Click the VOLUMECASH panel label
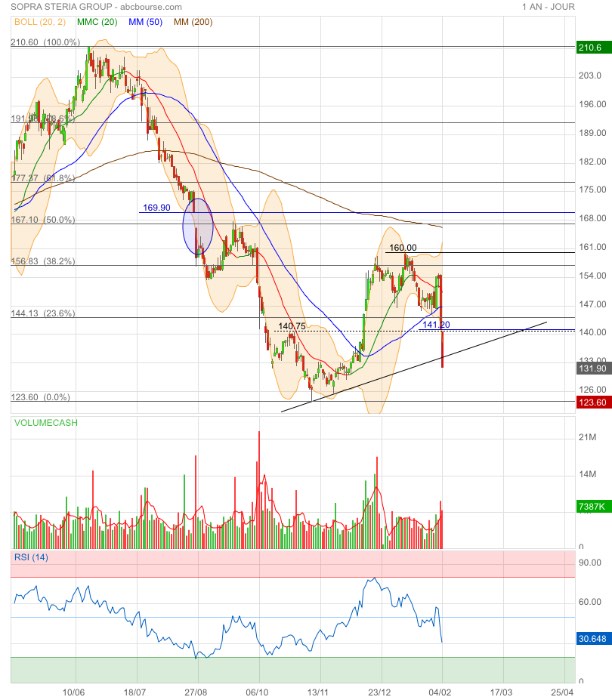The width and height of the screenshot is (612, 700). point(46,422)
